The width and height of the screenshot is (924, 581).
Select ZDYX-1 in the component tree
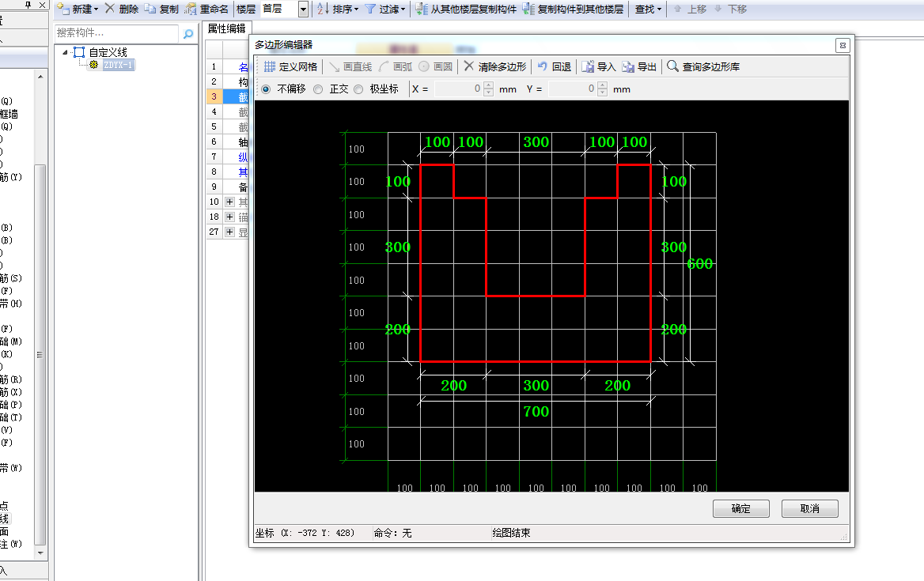119,65
